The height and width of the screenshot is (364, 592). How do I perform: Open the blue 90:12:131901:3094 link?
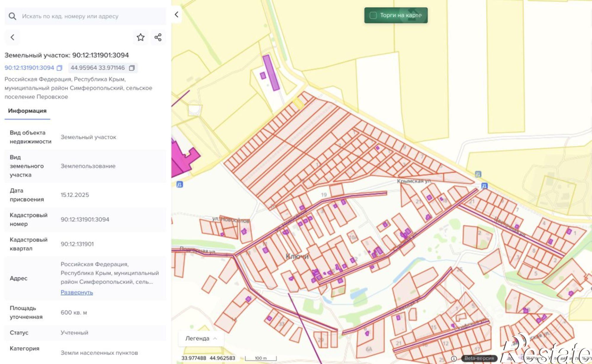pyautogui.click(x=29, y=68)
